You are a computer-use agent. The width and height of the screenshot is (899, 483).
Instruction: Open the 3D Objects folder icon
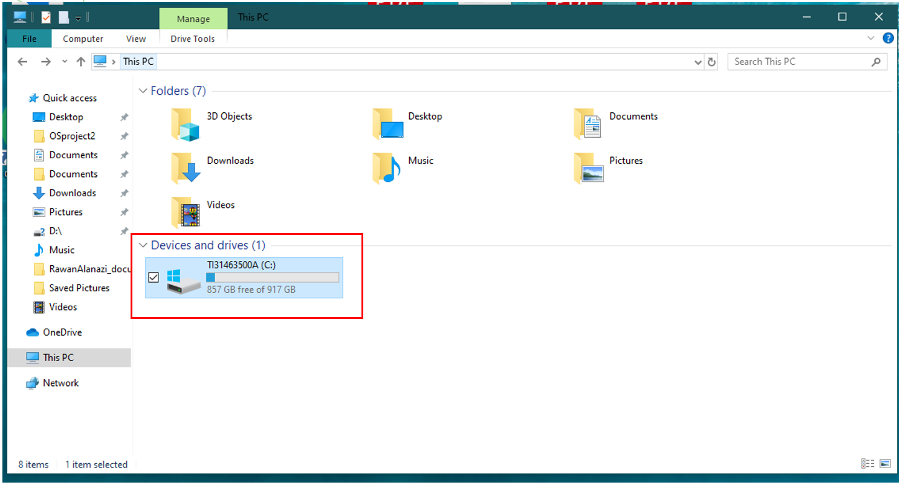185,124
